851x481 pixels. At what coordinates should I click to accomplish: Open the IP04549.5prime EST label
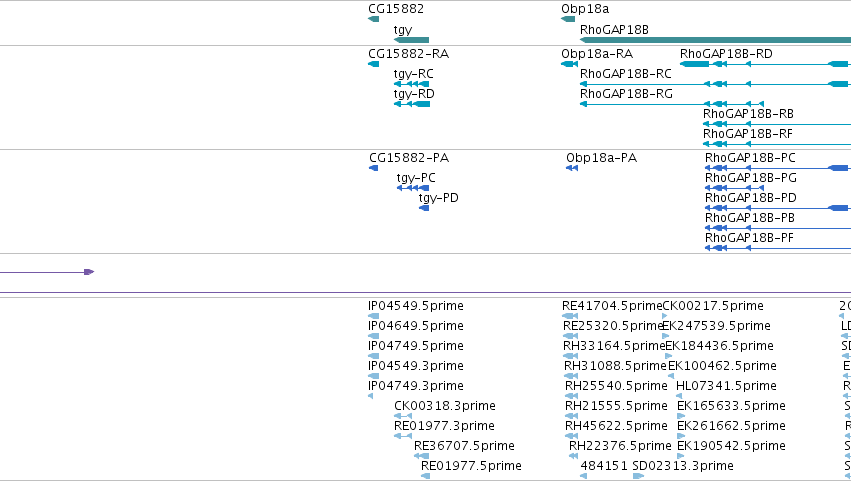[x=416, y=306]
